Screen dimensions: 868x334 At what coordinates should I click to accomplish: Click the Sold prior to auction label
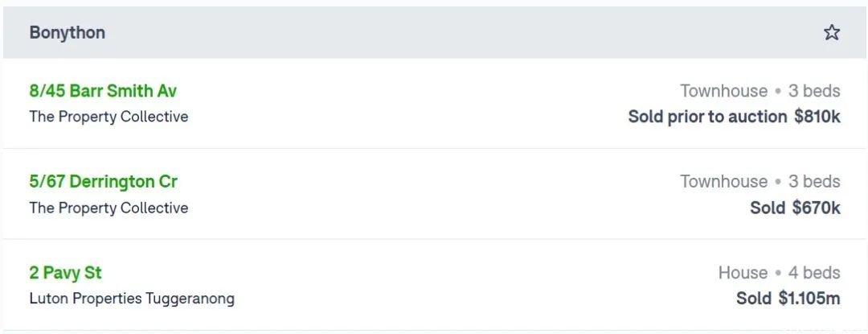(x=707, y=117)
